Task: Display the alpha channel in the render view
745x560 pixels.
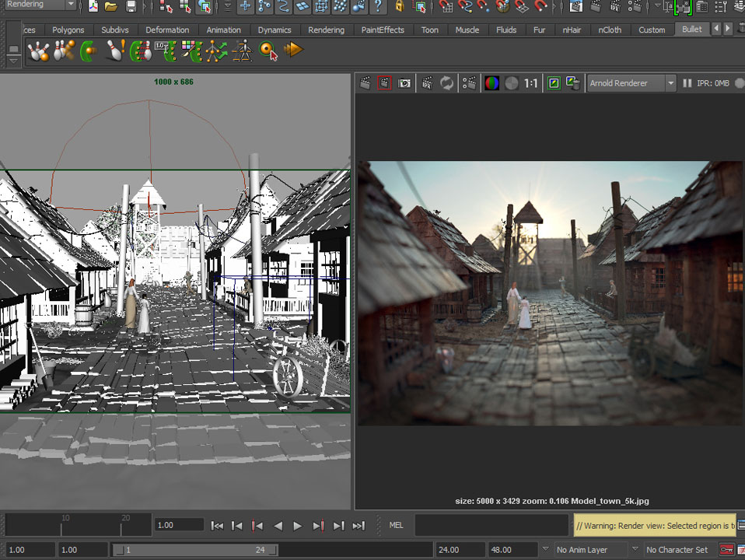Action: [x=512, y=82]
